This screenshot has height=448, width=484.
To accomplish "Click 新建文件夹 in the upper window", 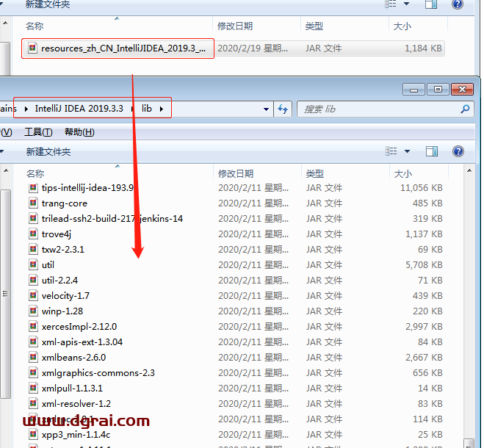I will [48, 4].
